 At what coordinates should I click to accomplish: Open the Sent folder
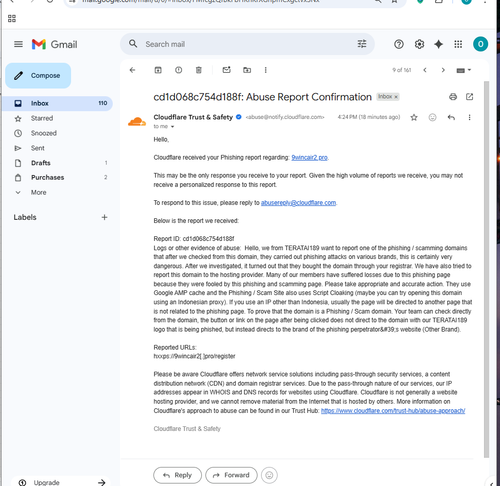[x=38, y=148]
